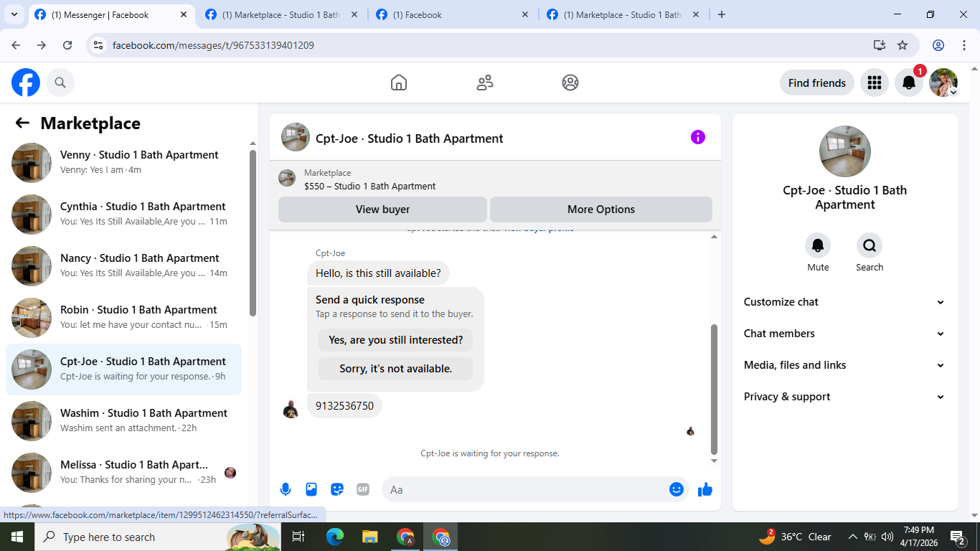Select the Cpt-Joe conversation in list
The image size is (980, 551).
coord(123,369)
